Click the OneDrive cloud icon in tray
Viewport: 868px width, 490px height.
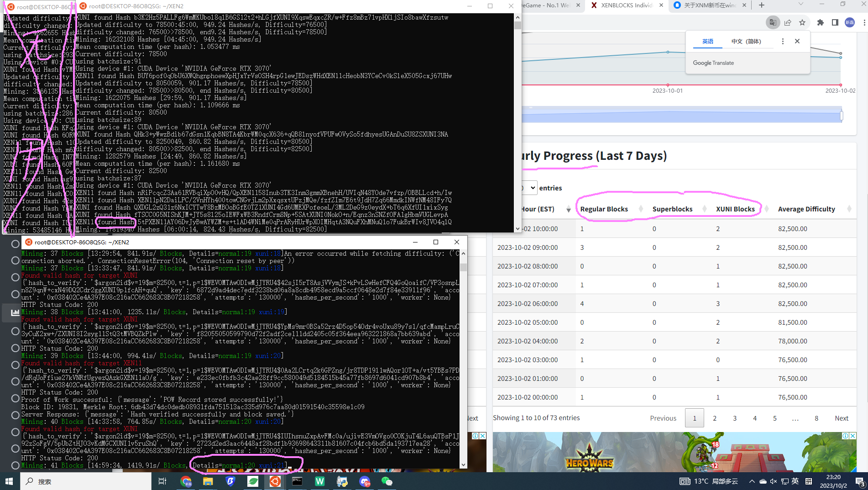pyautogui.click(x=763, y=481)
